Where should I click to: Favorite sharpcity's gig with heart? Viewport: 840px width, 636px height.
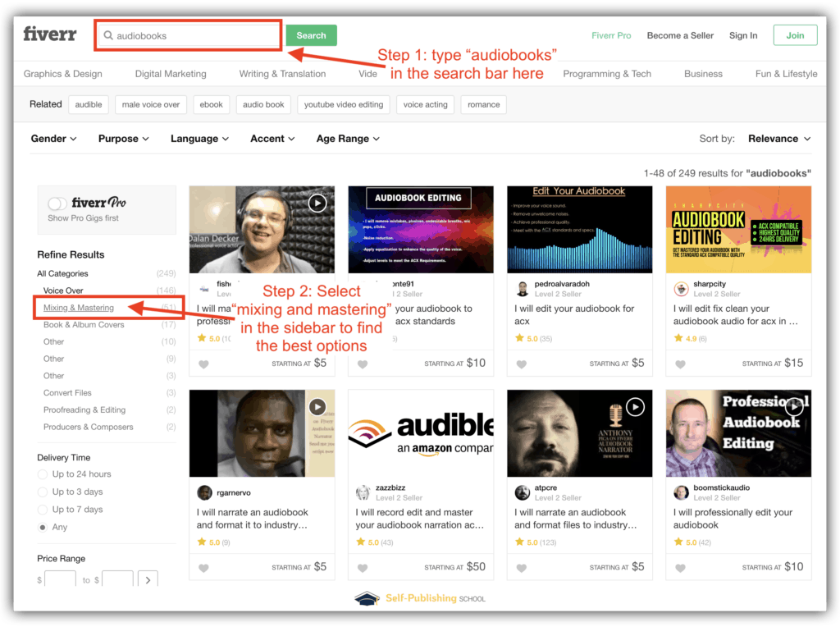click(680, 364)
